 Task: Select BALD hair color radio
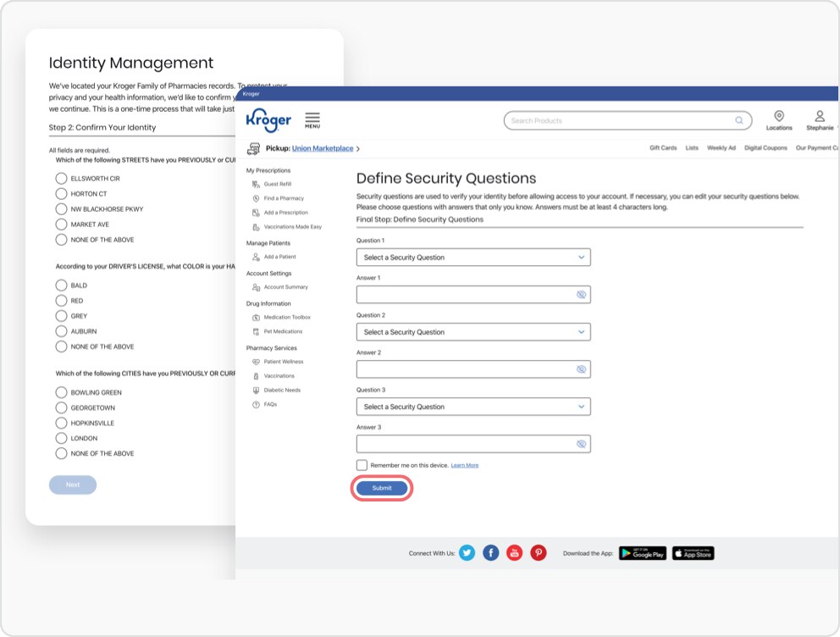(x=62, y=285)
